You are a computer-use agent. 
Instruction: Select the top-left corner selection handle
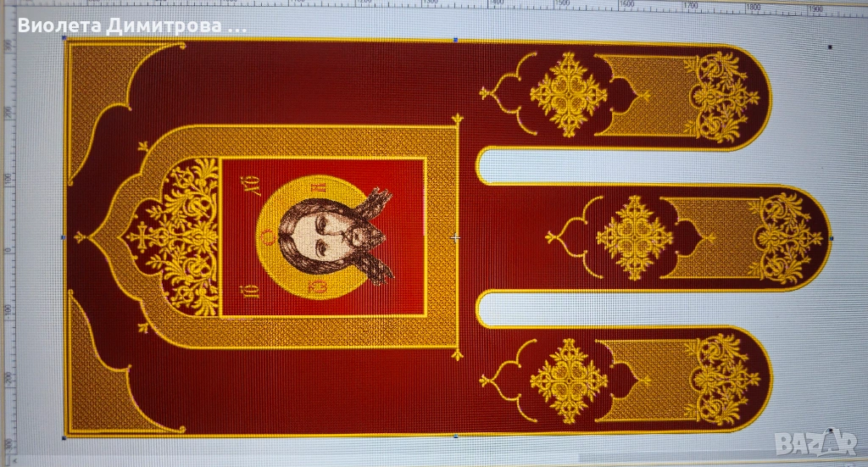point(64,40)
